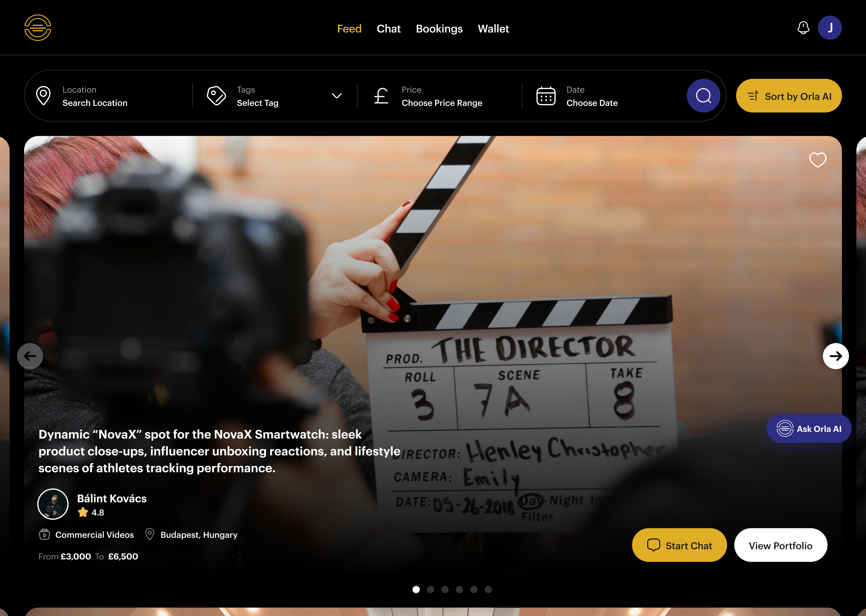Click the £3,000 starting price
This screenshot has width=866, height=616.
[x=75, y=556]
